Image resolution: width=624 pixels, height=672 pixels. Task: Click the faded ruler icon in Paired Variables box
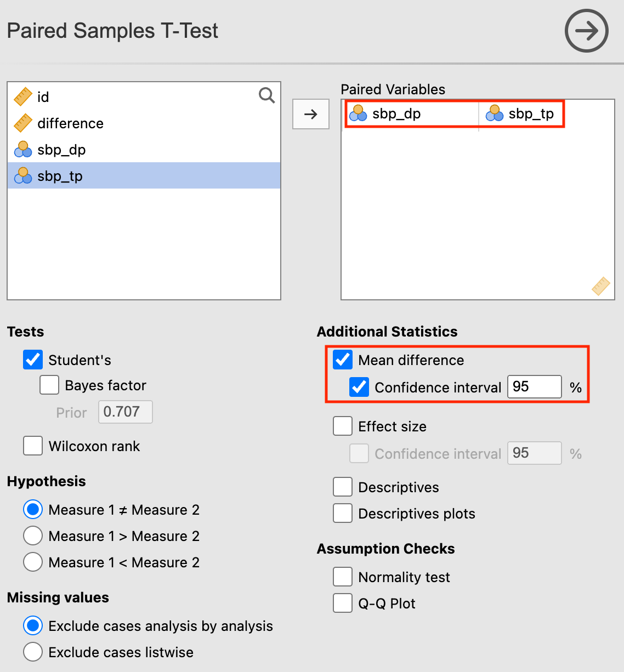pyautogui.click(x=600, y=286)
